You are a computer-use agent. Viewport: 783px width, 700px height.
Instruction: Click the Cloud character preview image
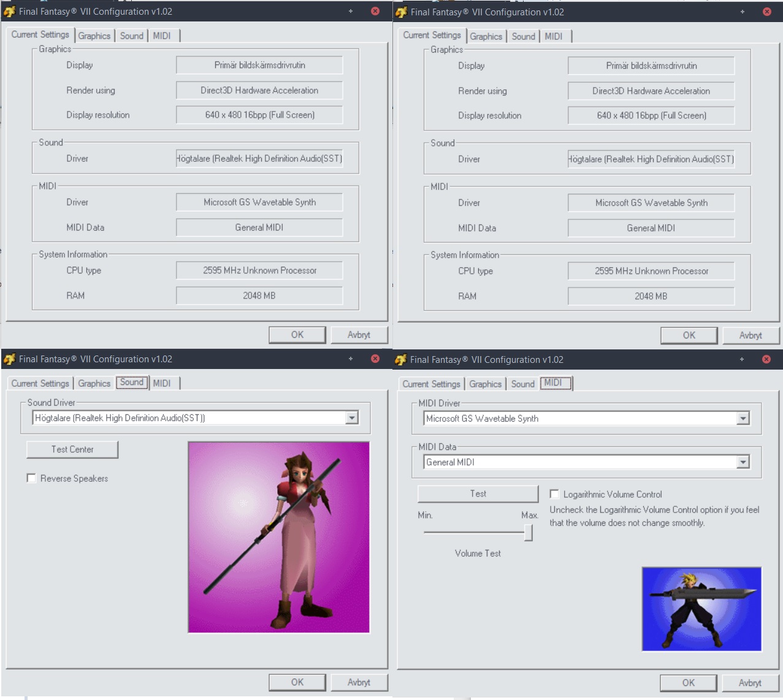(701, 609)
